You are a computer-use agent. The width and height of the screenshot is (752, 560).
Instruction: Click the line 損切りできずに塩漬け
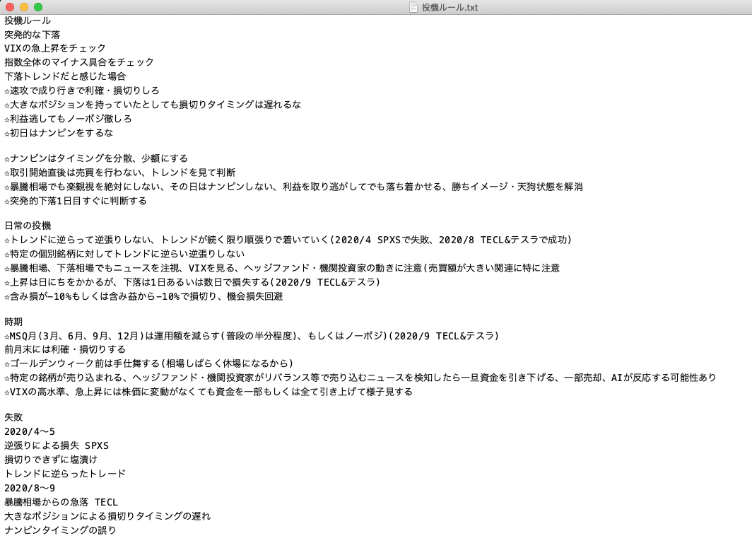(51, 460)
